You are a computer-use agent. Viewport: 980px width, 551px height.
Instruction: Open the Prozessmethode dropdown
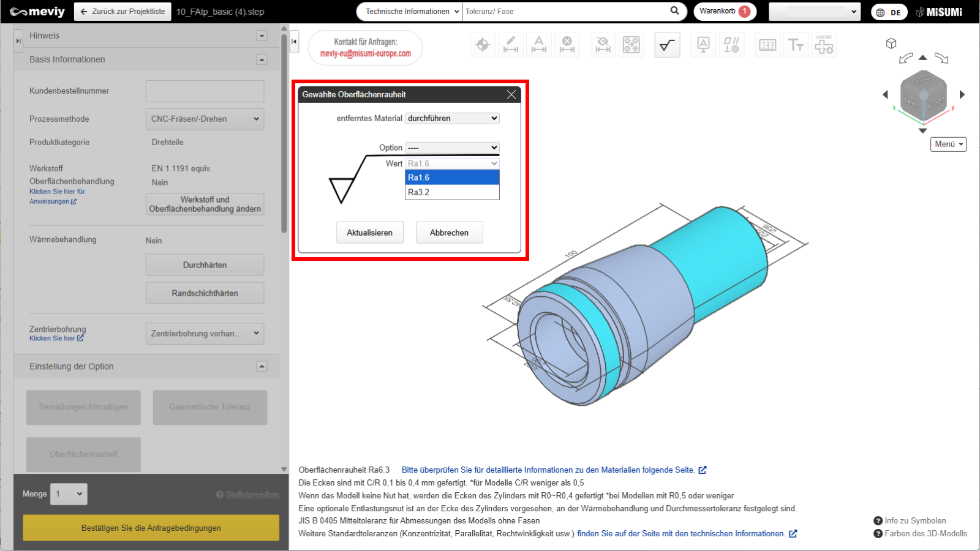pos(205,119)
